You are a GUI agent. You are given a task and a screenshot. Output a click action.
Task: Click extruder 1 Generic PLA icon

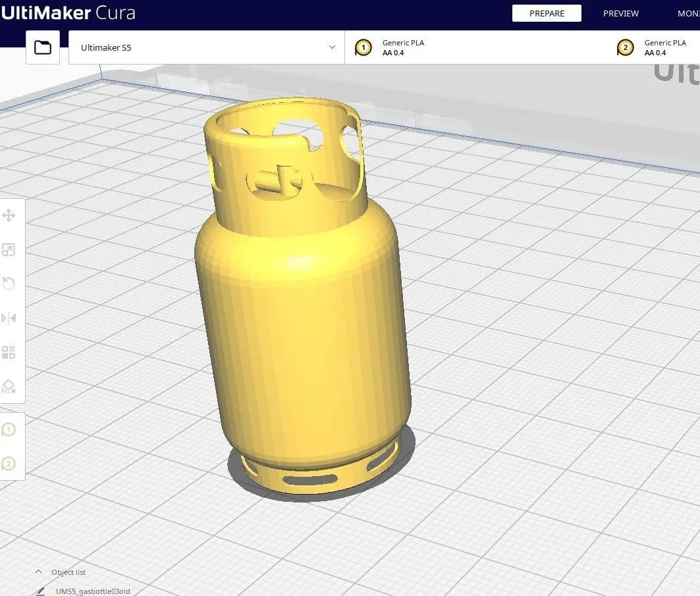click(363, 47)
